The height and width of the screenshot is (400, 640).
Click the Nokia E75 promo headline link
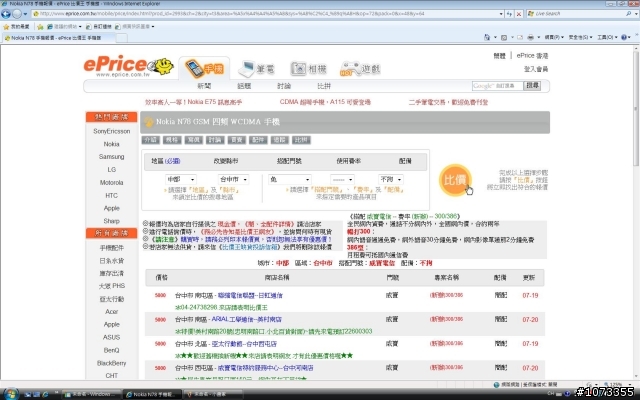(x=193, y=102)
